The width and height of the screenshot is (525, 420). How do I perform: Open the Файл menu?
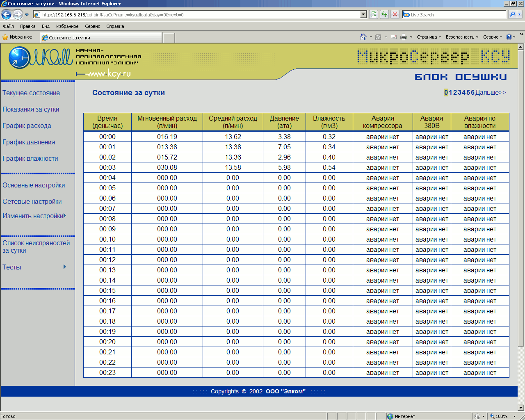coord(8,26)
